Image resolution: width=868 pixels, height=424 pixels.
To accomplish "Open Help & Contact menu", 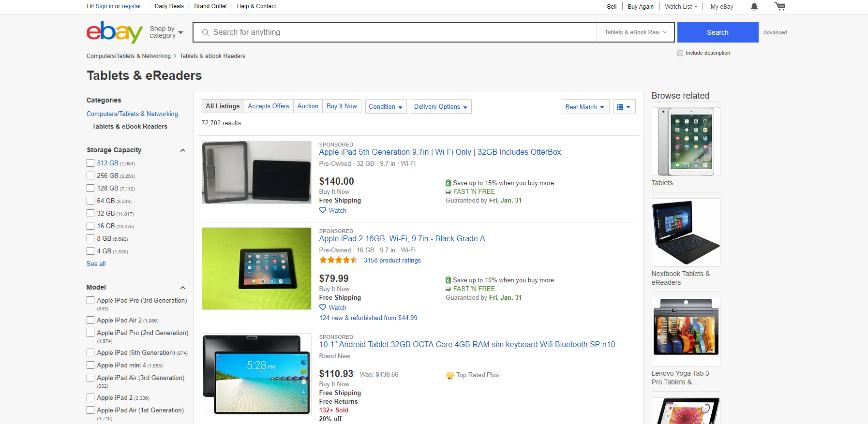I will 256,6.
